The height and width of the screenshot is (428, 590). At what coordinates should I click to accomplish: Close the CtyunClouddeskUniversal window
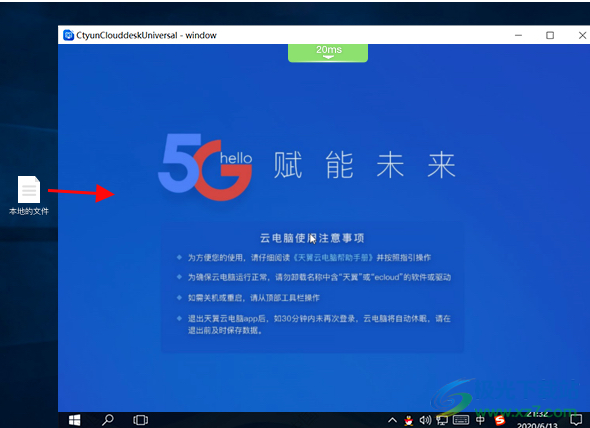pos(582,35)
